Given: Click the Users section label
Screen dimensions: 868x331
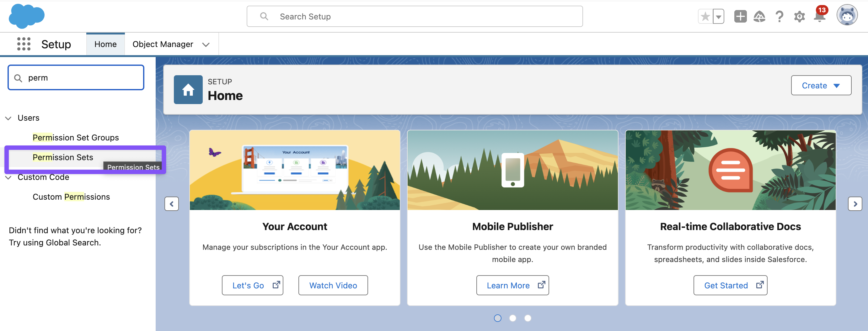Looking at the screenshot, I should coord(28,118).
